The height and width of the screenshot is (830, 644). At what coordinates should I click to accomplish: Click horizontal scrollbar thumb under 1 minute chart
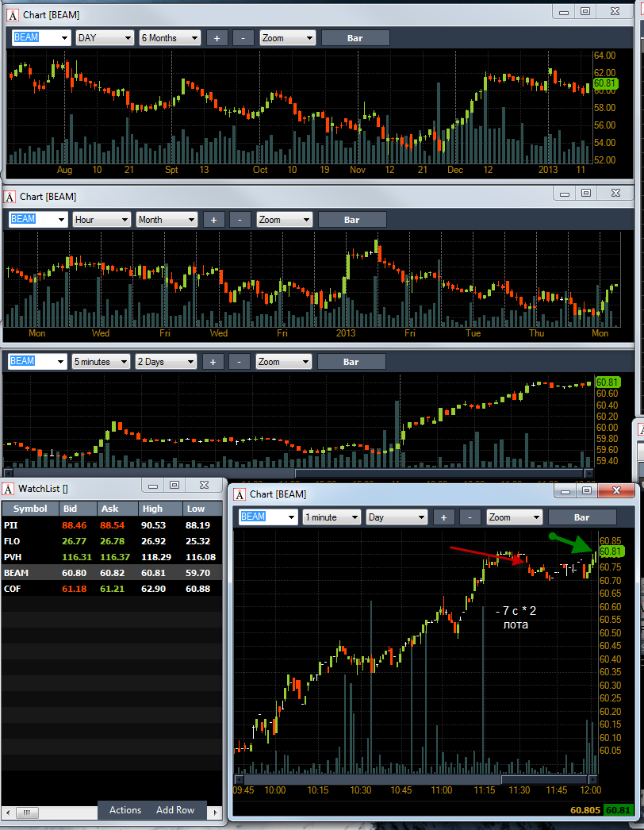point(545,779)
